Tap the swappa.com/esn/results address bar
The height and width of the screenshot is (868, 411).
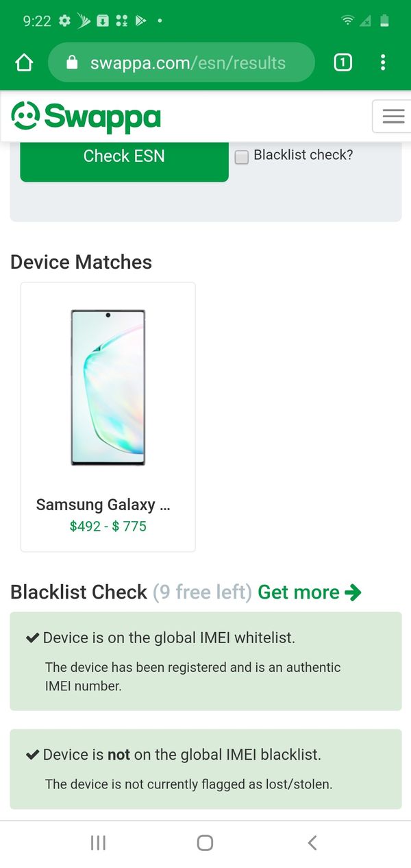[x=188, y=63]
